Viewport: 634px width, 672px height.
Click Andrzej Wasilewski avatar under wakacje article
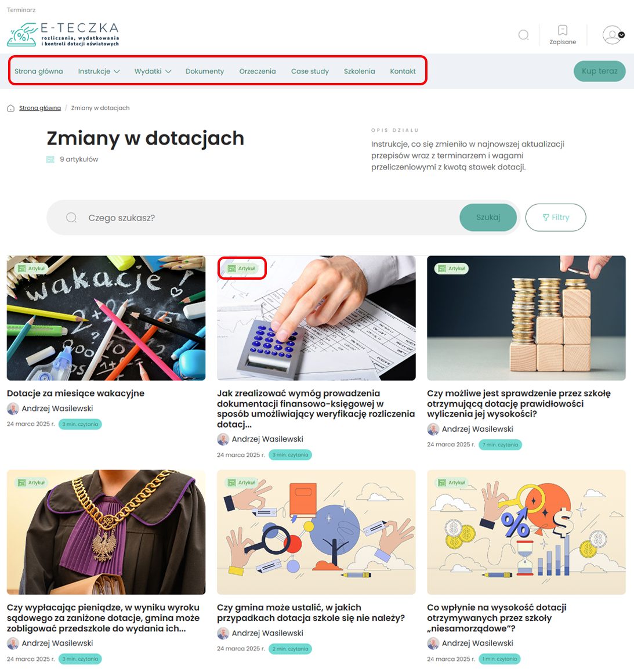(13, 409)
